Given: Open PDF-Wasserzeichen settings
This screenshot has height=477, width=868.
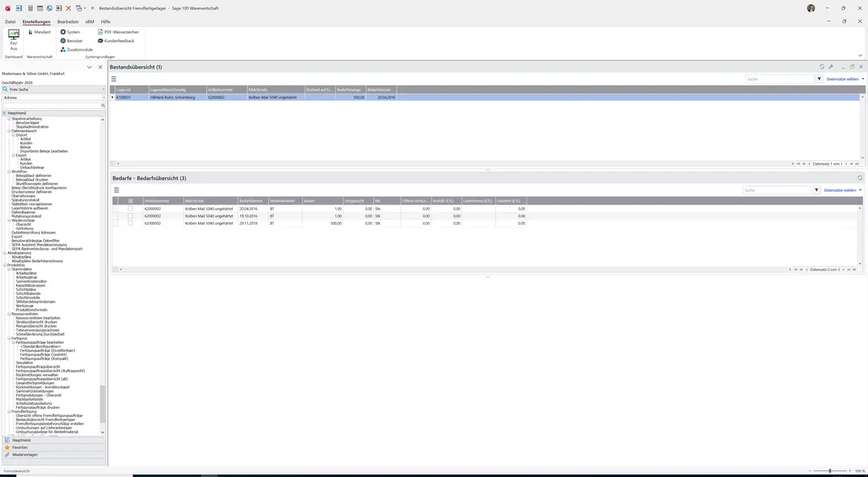Looking at the screenshot, I should click(x=118, y=33).
